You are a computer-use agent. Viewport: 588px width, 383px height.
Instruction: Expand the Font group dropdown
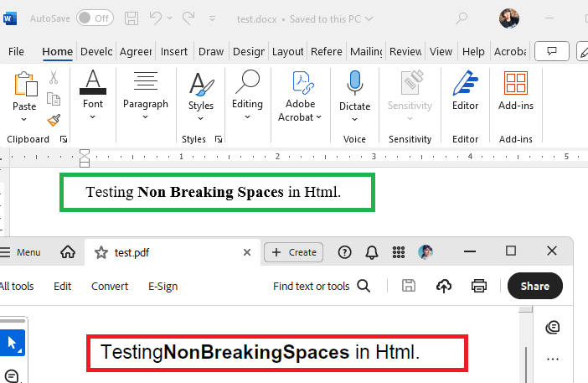(93, 117)
